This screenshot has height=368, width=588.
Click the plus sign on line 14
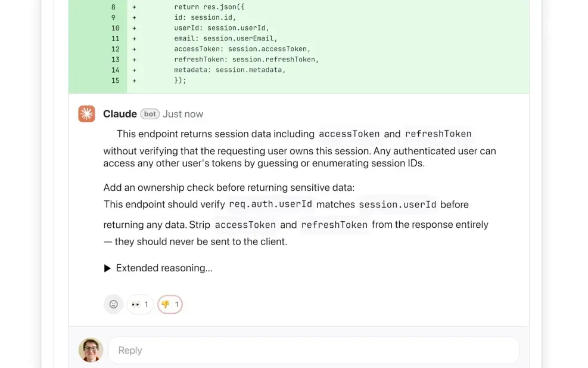(x=133, y=70)
